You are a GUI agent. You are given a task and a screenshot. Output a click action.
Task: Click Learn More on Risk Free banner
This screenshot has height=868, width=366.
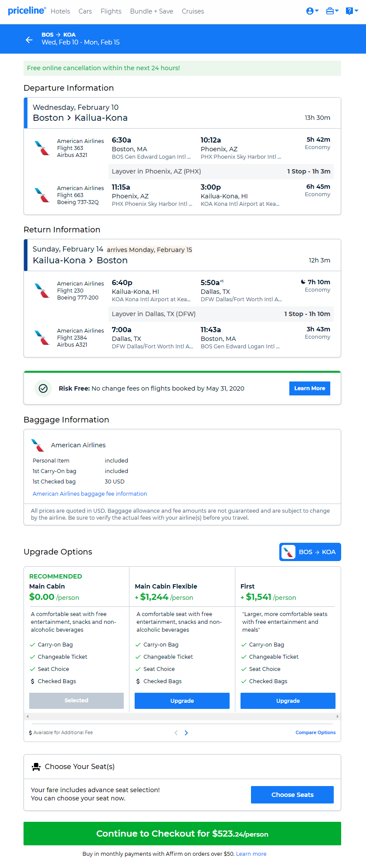[x=310, y=388]
